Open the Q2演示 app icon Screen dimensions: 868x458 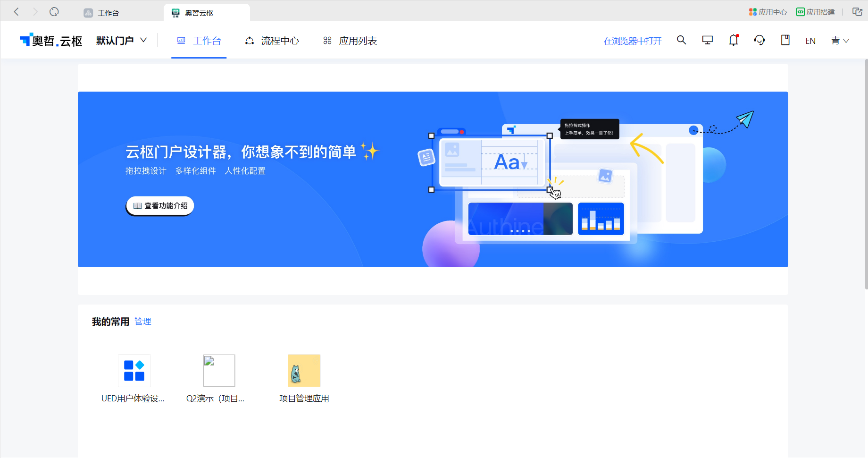(219, 371)
